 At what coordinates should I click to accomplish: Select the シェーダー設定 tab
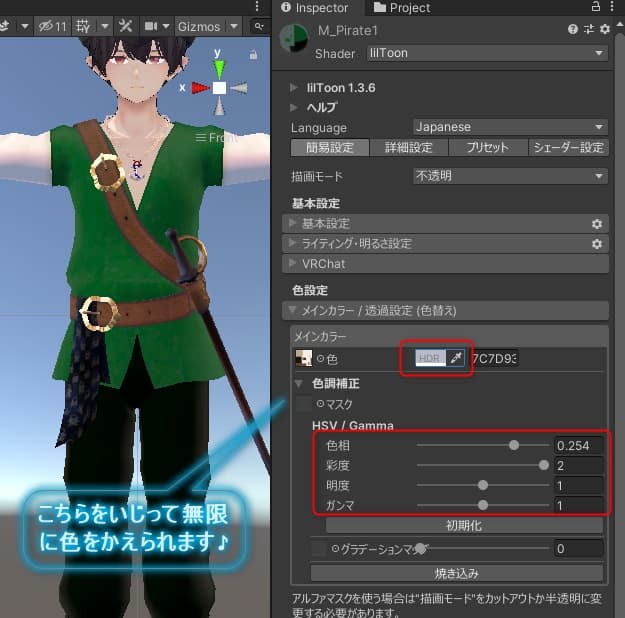pos(568,148)
